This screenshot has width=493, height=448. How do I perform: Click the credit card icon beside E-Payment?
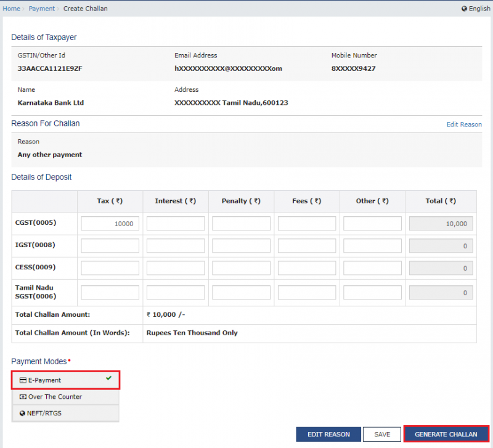pyautogui.click(x=22, y=380)
